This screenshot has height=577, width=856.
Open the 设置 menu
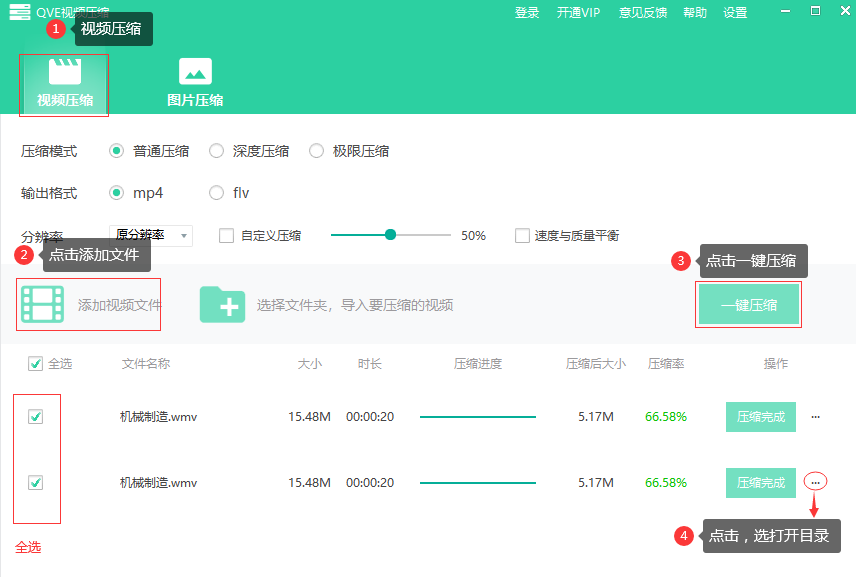tap(735, 13)
